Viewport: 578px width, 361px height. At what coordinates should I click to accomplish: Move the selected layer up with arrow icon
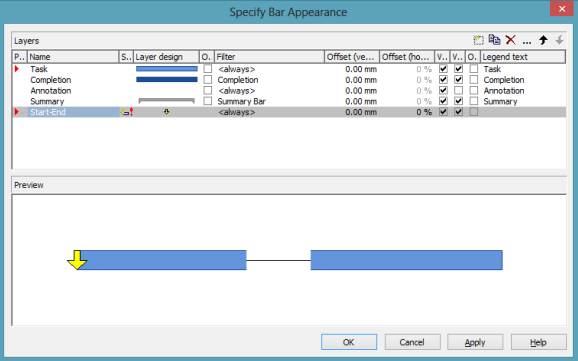(x=543, y=40)
